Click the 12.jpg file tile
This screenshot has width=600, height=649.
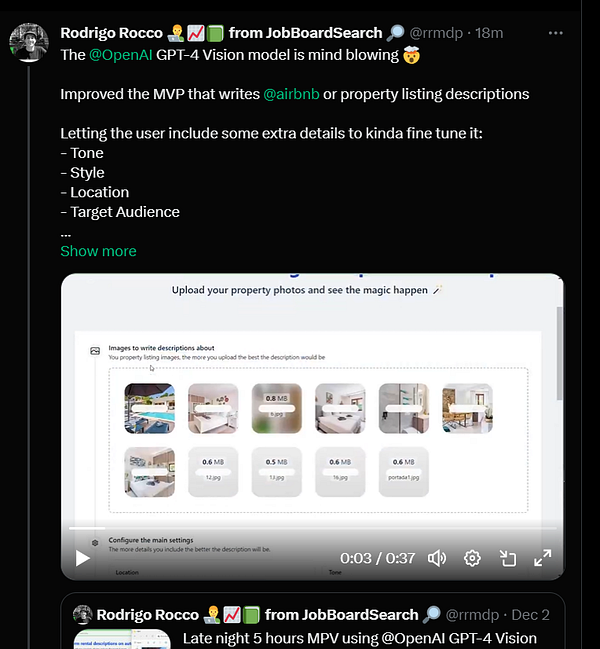click(x=213, y=470)
